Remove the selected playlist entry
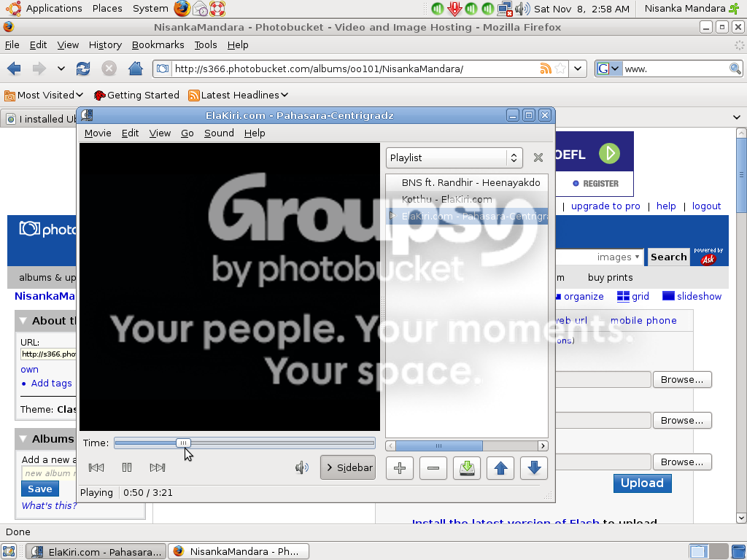Screen dimensions: 747x560 coord(433,468)
